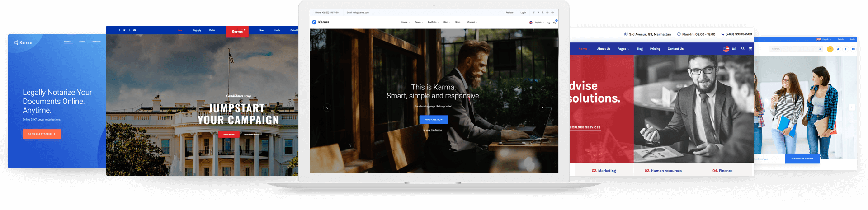The width and height of the screenshot is (868, 210).
Task: Select Home on the business site navbar
Action: point(584,49)
